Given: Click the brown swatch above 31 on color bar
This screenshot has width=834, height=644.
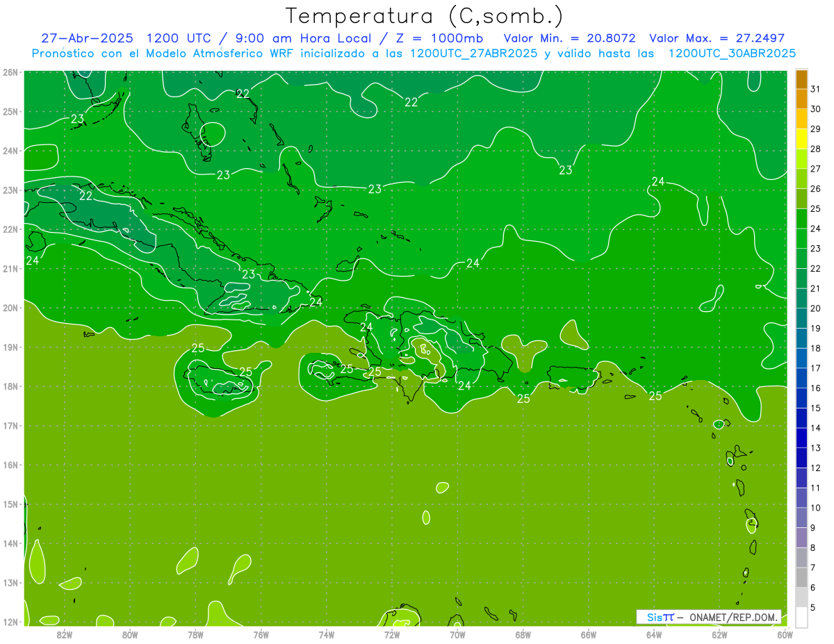Looking at the screenshot, I should pyautogui.click(x=801, y=79).
